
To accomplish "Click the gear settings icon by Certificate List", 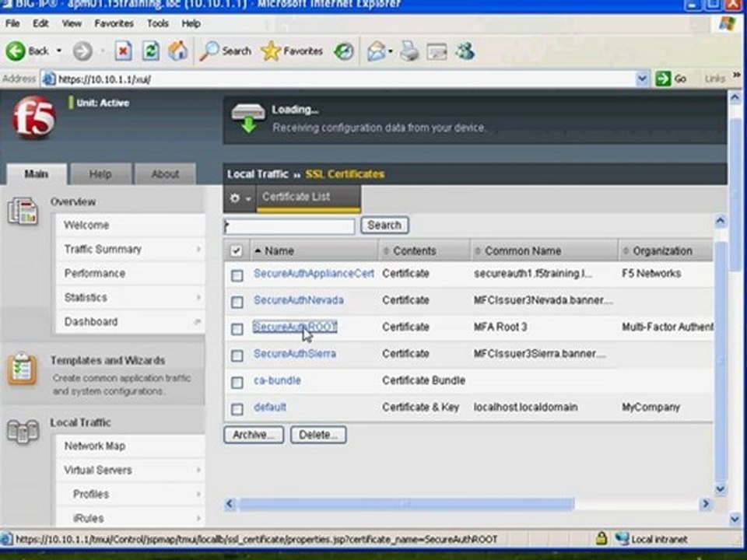I will pos(235,198).
